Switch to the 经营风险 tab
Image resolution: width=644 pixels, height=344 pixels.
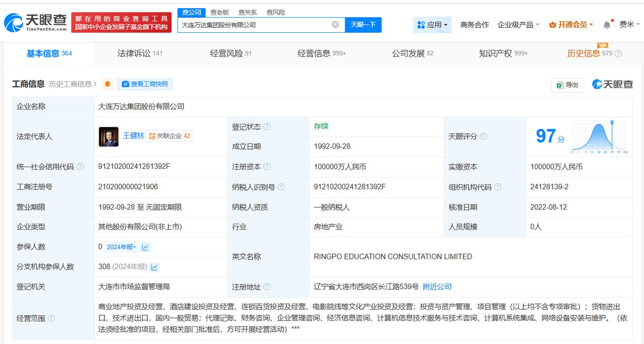231,53
